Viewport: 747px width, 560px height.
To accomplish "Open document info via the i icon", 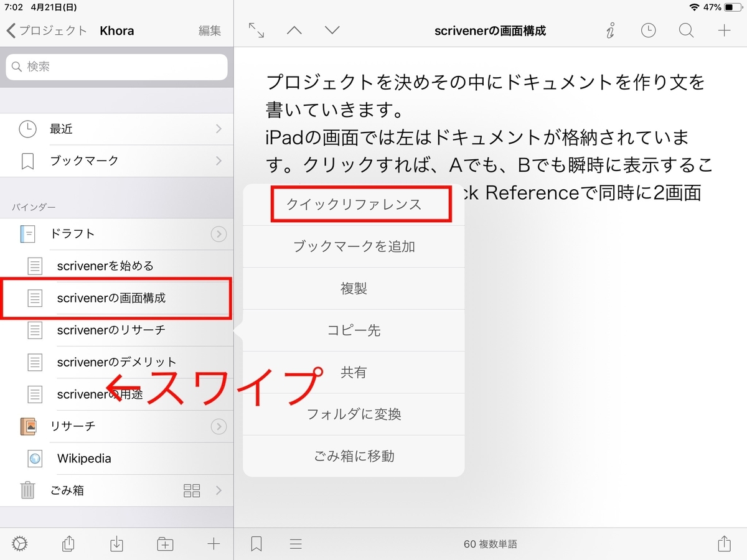I will click(609, 30).
